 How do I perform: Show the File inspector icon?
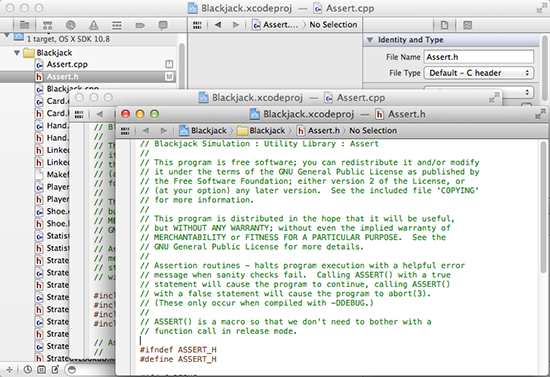[x=444, y=25]
